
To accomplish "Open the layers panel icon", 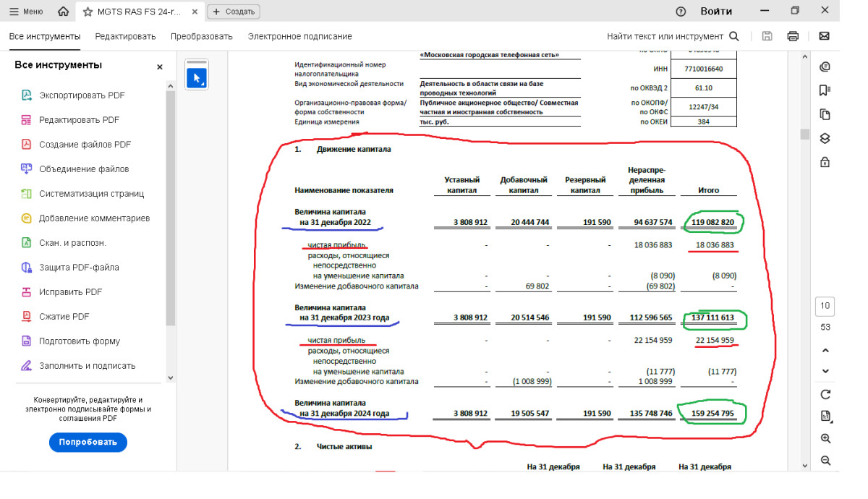I will [825, 138].
